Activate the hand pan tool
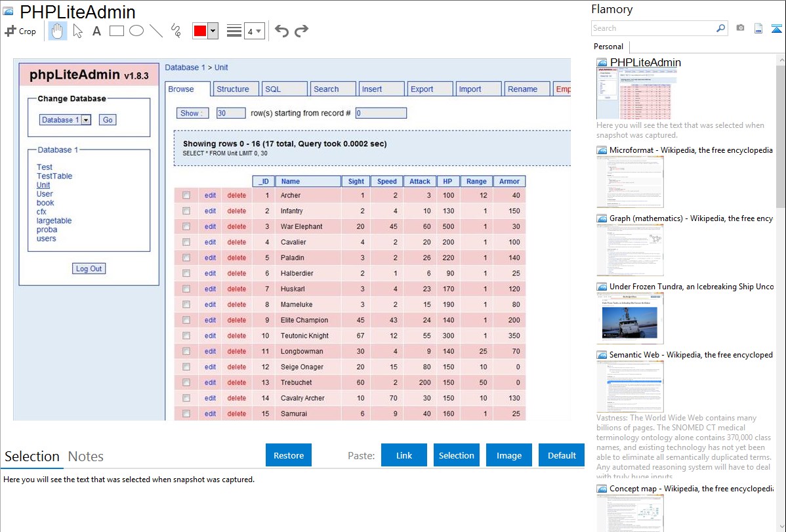Screen dimensions: 786x532 58,31
